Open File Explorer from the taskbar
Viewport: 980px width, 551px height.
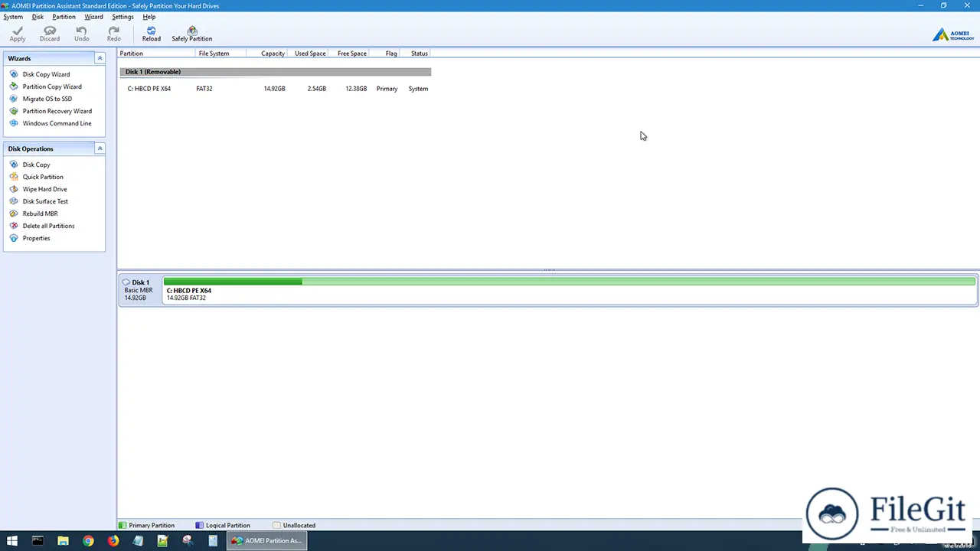click(63, 540)
